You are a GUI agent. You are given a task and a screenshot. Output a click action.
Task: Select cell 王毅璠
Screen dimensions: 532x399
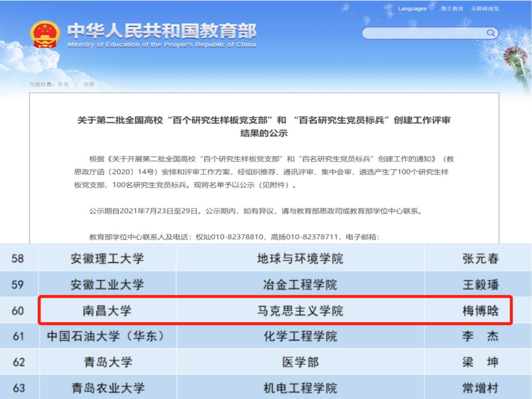click(x=478, y=284)
